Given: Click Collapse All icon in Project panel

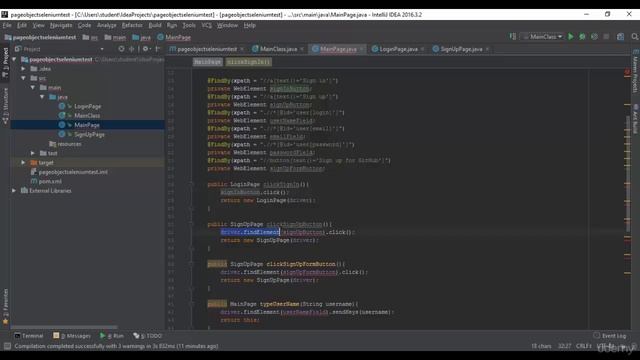Looking at the screenshot, I should tap(131, 49).
